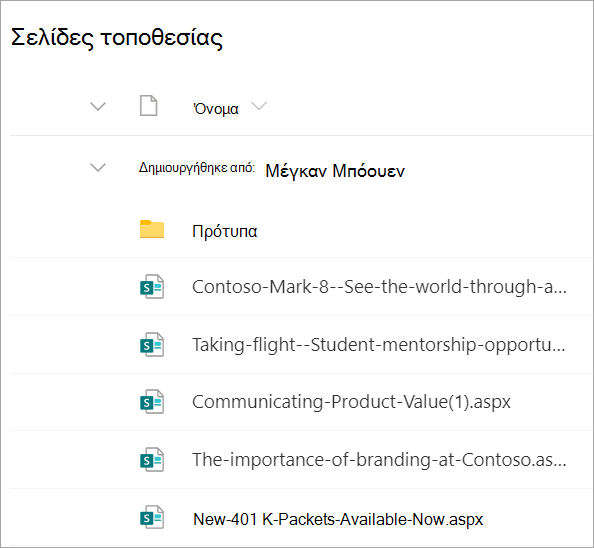The width and height of the screenshot is (594, 548).
Task: Expand the chevron left of the file type header
Action: [x=98, y=106]
